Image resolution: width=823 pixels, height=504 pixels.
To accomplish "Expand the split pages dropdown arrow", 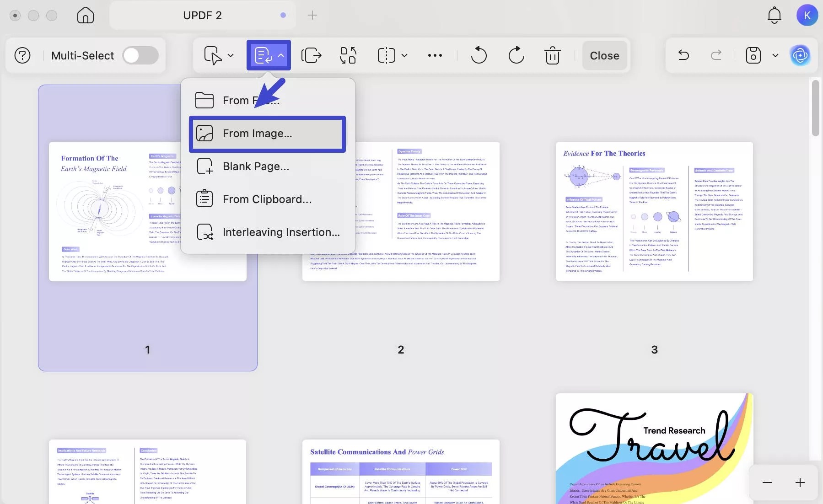I will (x=404, y=55).
